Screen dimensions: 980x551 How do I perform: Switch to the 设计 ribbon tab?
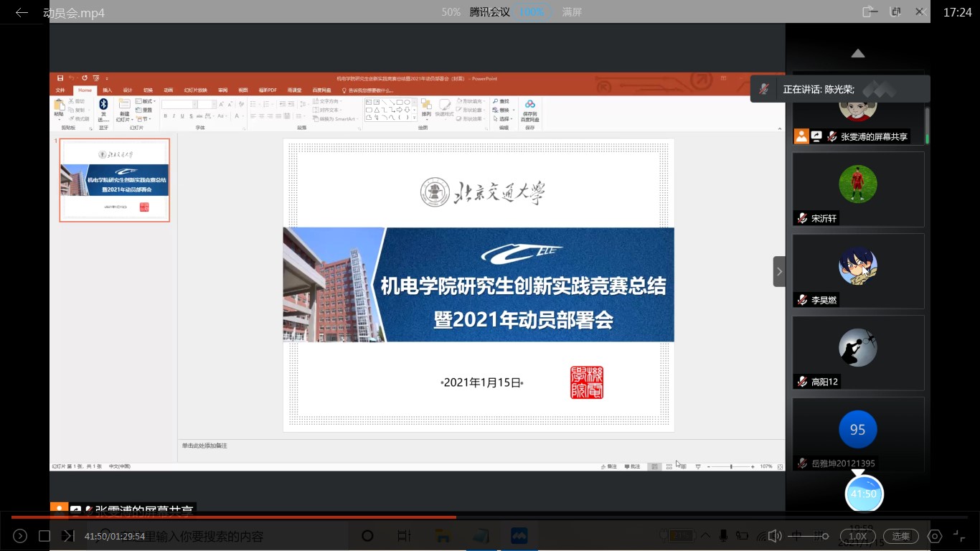pyautogui.click(x=128, y=90)
